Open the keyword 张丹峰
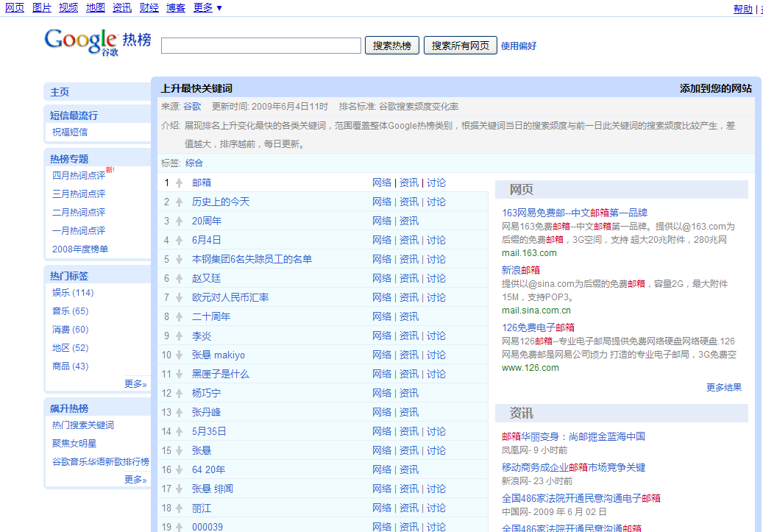This screenshot has width=763, height=532. point(206,413)
